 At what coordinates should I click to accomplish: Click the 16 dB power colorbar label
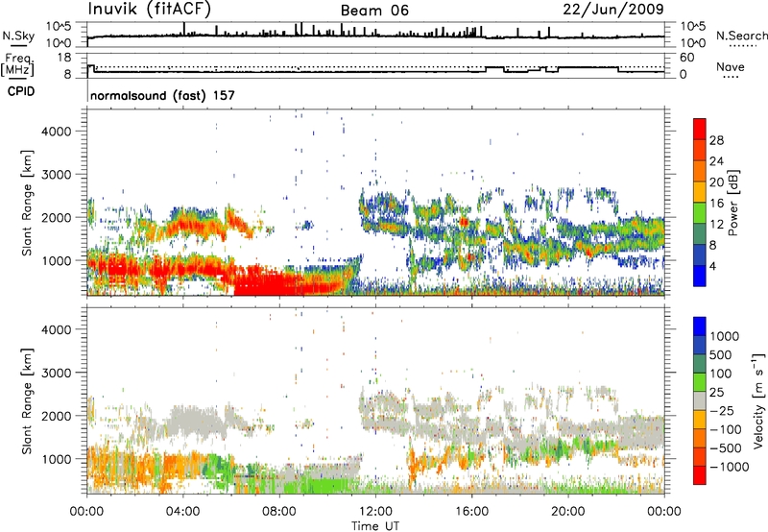pyautogui.click(x=716, y=204)
